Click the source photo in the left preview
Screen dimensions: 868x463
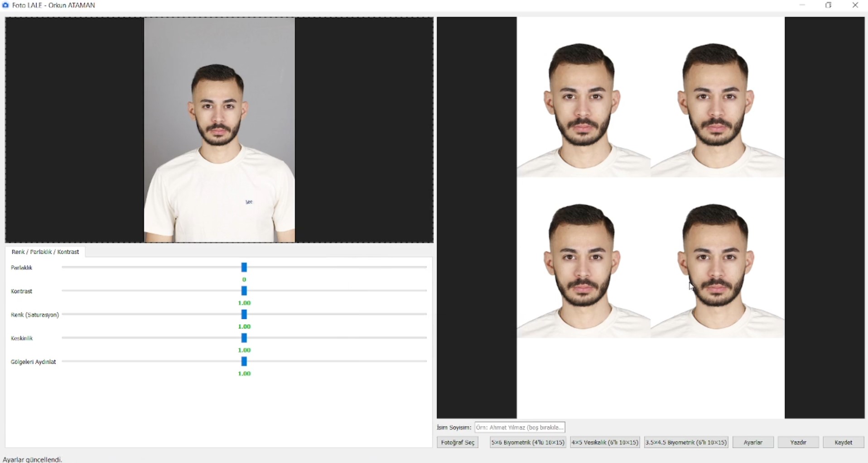(x=219, y=130)
